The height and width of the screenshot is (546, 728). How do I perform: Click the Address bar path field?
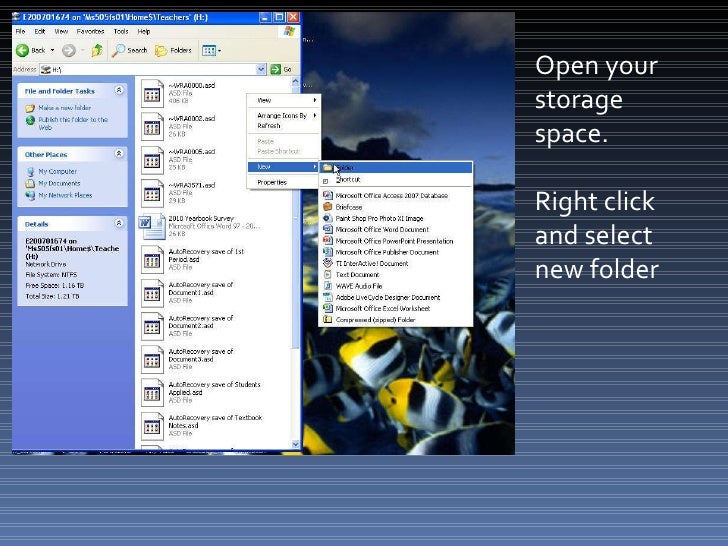(150, 69)
